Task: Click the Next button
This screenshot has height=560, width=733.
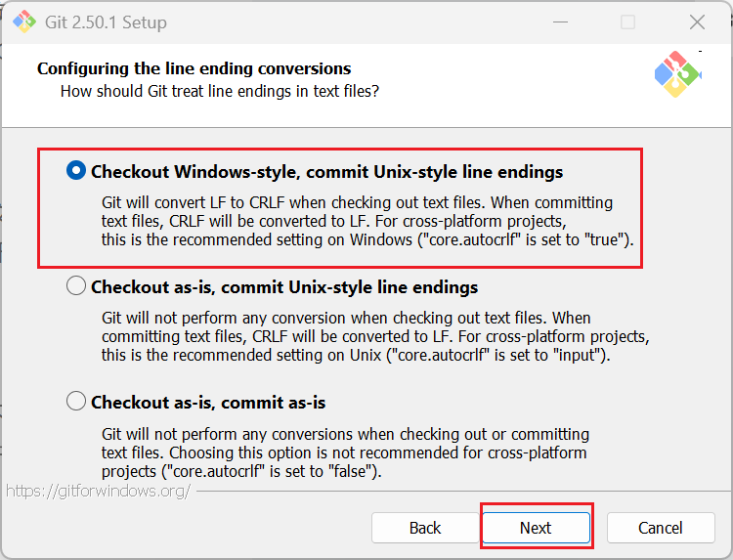Action: coord(536,528)
